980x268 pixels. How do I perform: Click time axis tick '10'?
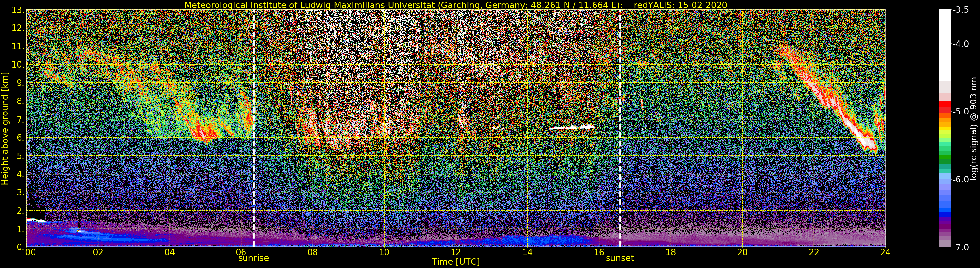(x=384, y=252)
